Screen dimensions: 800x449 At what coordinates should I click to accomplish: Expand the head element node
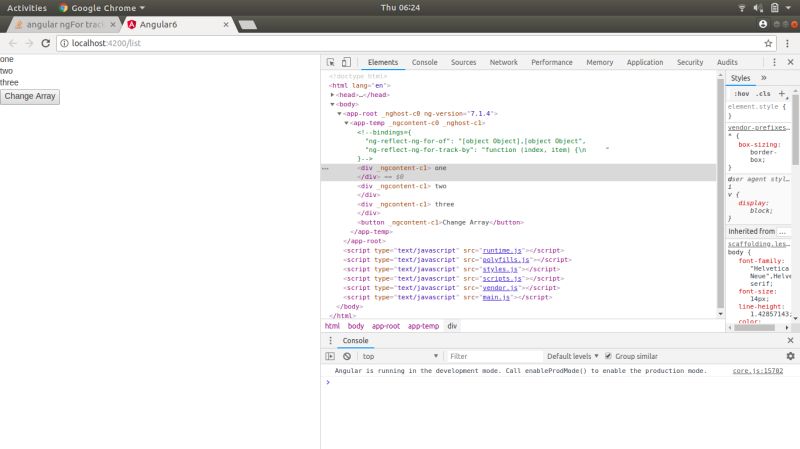332,95
